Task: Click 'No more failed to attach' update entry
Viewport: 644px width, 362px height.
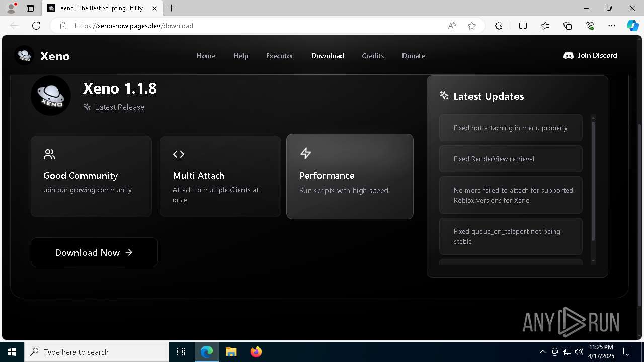Action: (511, 195)
